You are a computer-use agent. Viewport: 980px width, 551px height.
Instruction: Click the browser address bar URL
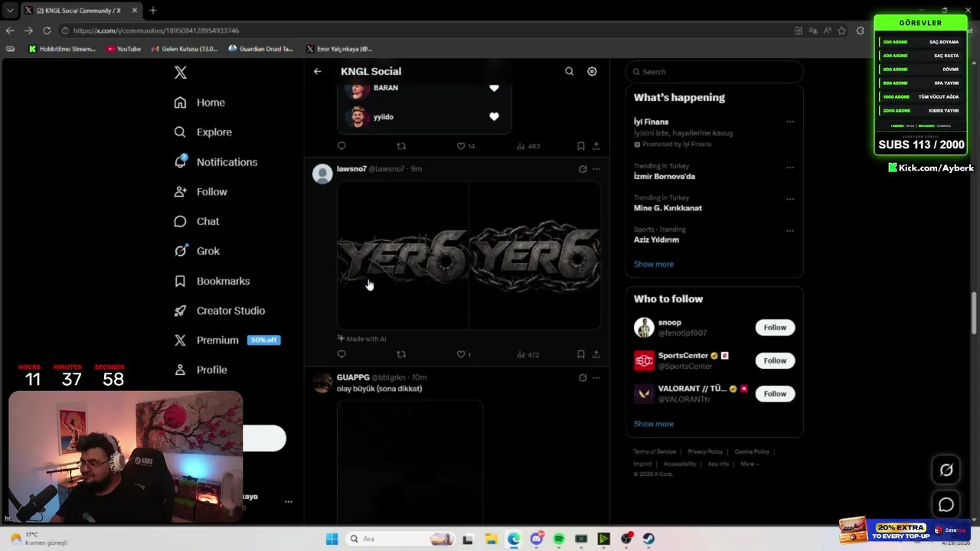tap(156, 31)
